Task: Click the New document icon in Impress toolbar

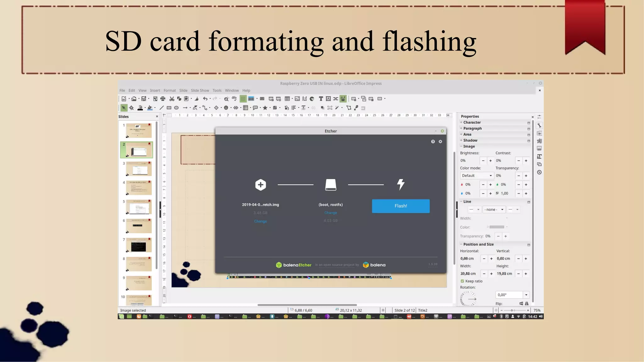Action: click(x=124, y=99)
